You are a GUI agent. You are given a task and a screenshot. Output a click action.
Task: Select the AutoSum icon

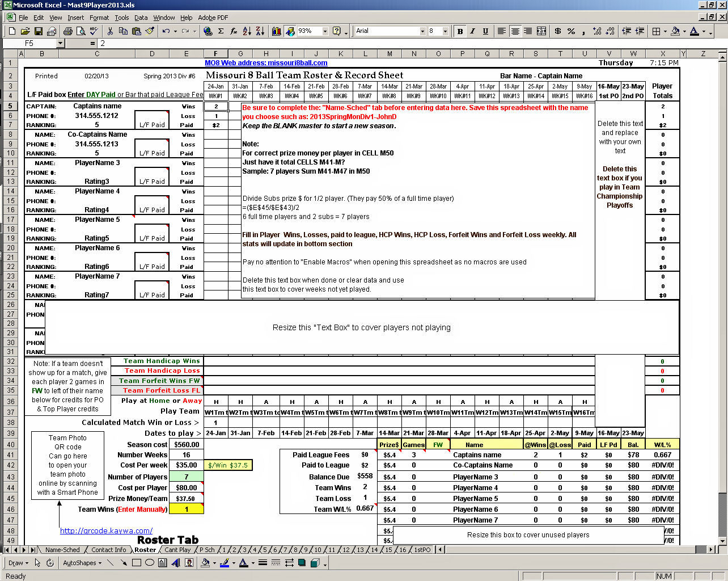221,31
